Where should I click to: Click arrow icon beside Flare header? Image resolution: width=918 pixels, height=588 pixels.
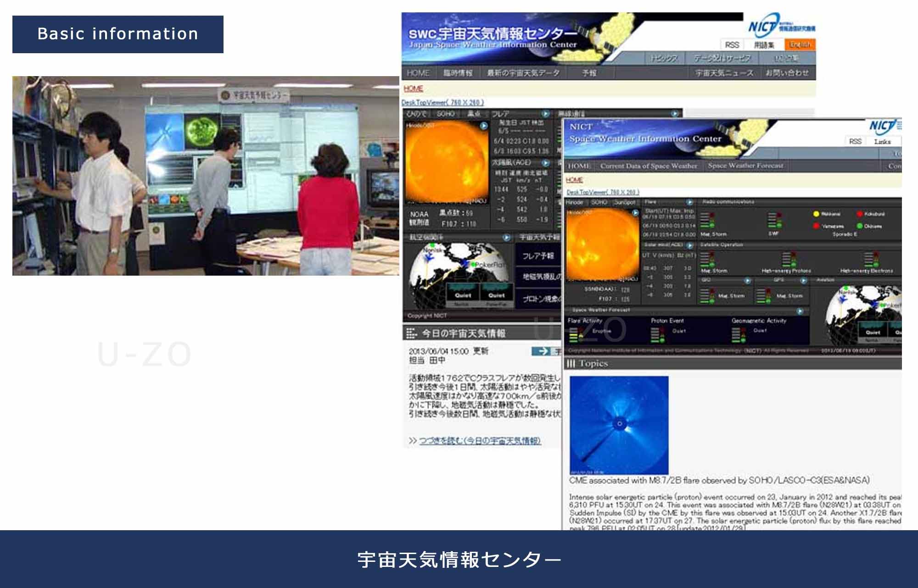click(x=689, y=202)
